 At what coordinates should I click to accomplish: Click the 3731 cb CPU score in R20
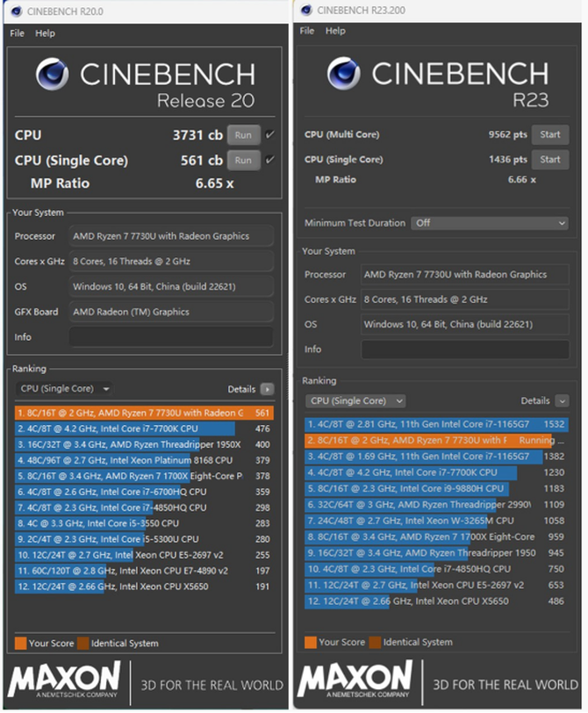tap(197, 135)
